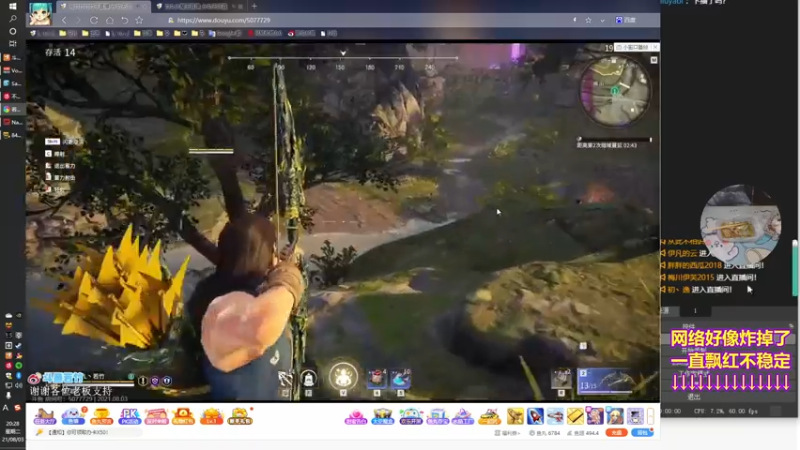800x450 pixels.
Task: Click the 【通知】 notification bar
Action: [89, 432]
